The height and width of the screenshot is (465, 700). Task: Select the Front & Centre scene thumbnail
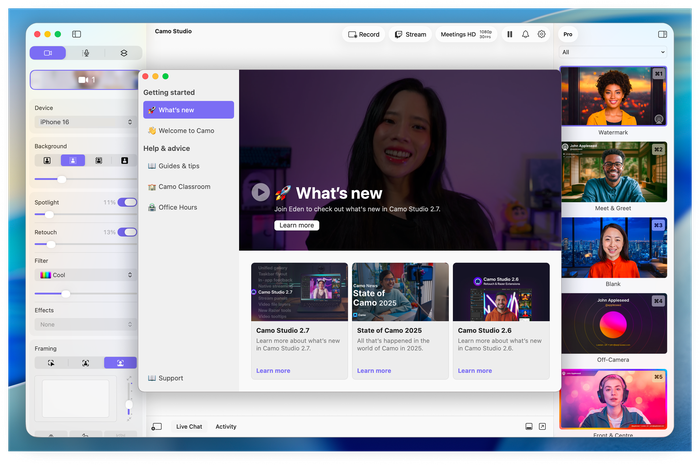tap(613, 399)
